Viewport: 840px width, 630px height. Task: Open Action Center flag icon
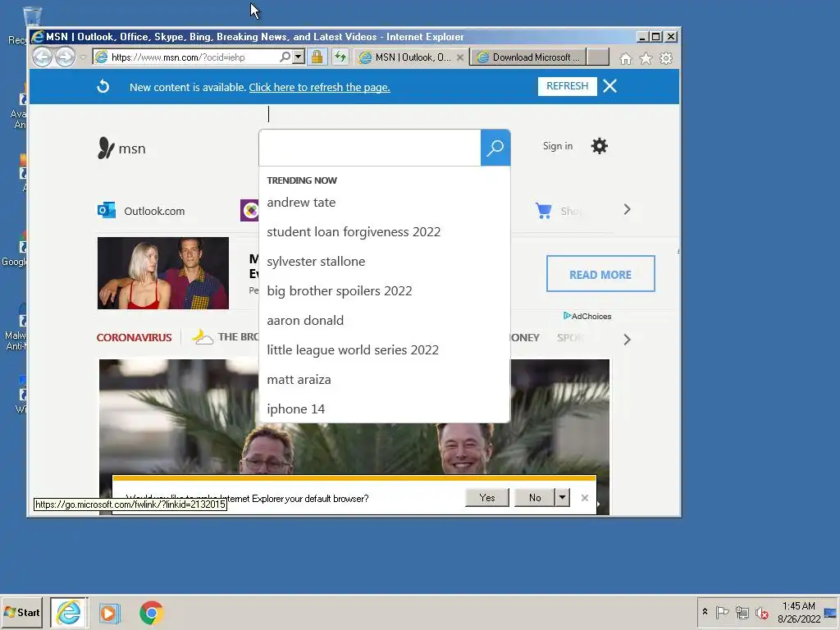tap(722, 612)
